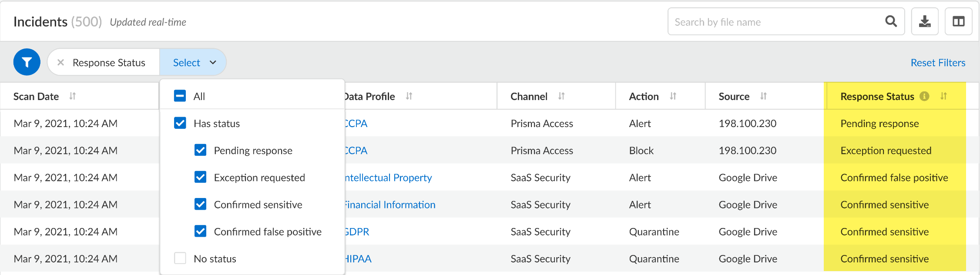980x275 pixels.
Task: Download the incidents list
Action: [925, 21]
